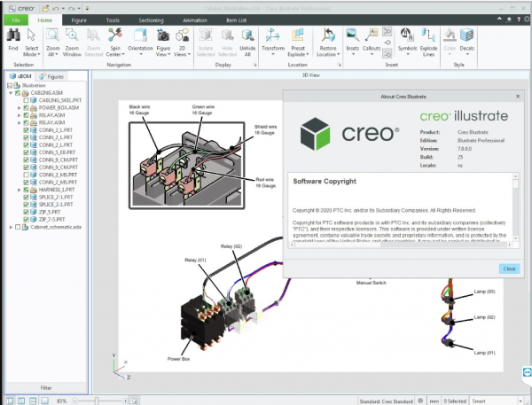Expand the HARNESS_1.PRT tree node
The image size is (532, 405).
pyautogui.click(x=19, y=188)
